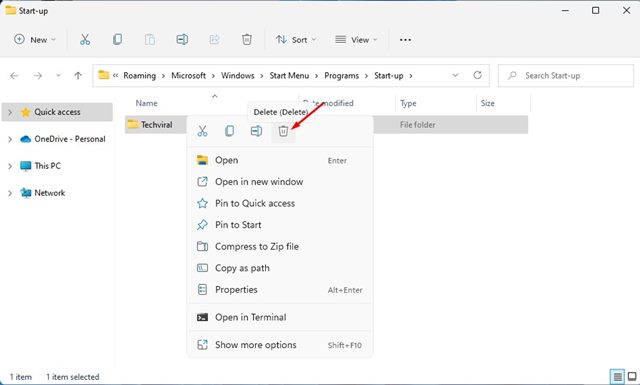Choose Properties from the context menu
The width and height of the screenshot is (640, 385).
click(280, 290)
